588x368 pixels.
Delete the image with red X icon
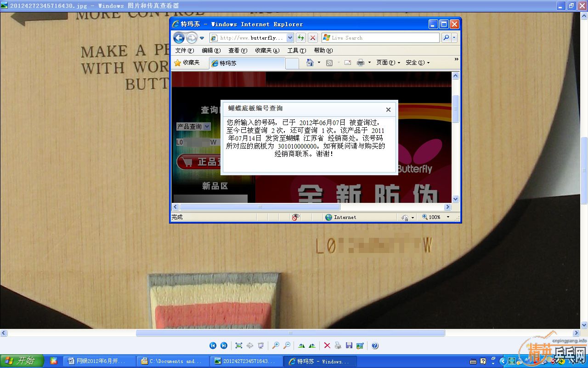click(327, 345)
